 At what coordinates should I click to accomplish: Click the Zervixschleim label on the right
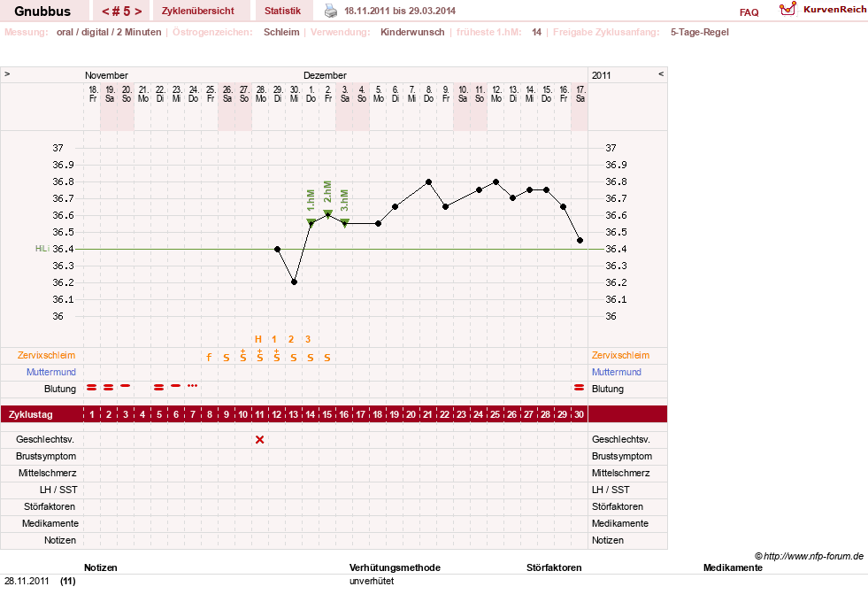(x=620, y=356)
